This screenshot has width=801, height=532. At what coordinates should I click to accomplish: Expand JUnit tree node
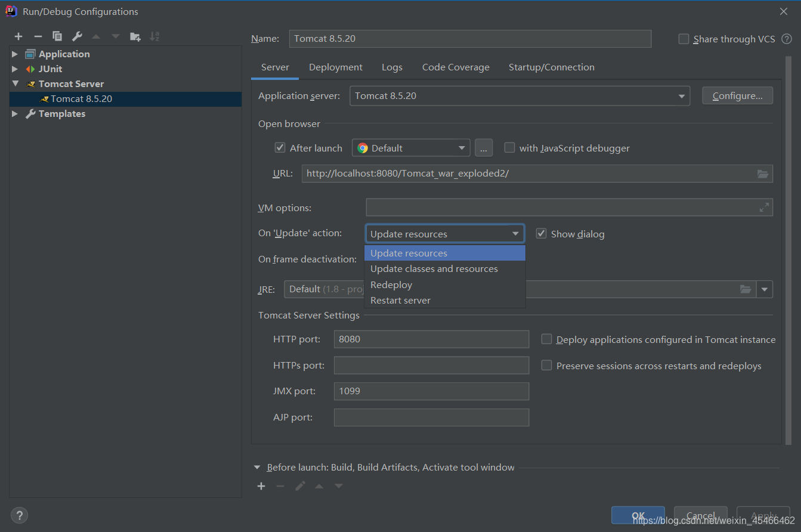[15, 69]
